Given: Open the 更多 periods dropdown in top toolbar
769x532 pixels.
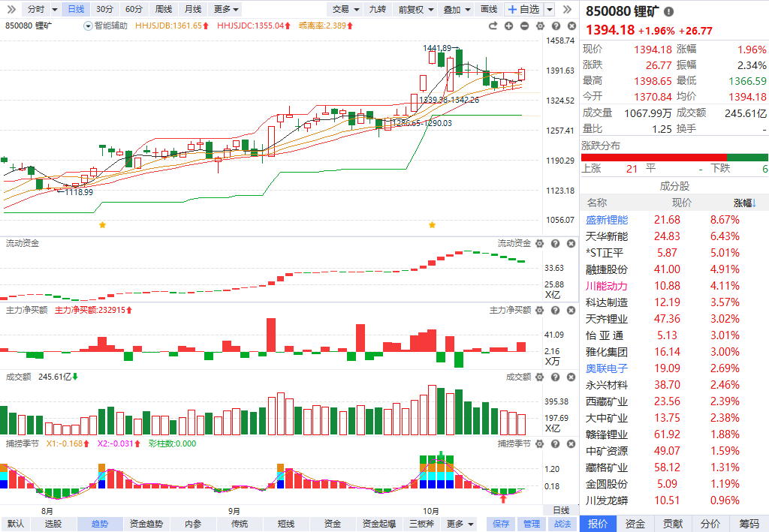Looking at the screenshot, I should (226, 9).
